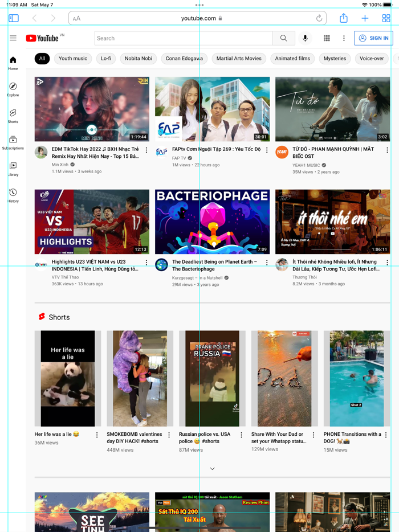Select the Nobita Nobi chip
This screenshot has width=399, height=532.
pos(138,58)
